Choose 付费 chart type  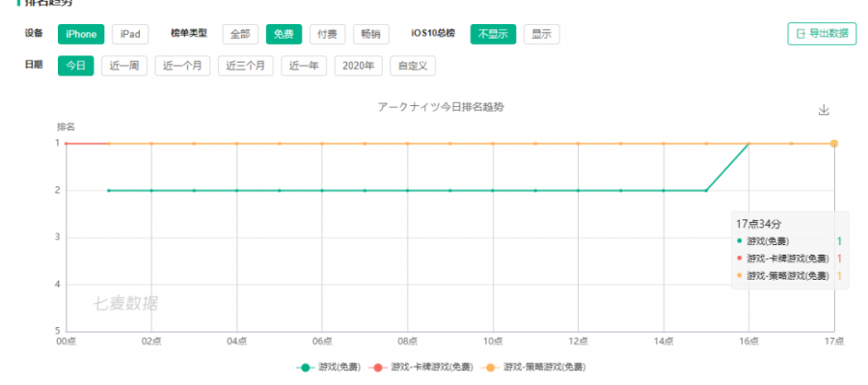pyautogui.click(x=327, y=35)
